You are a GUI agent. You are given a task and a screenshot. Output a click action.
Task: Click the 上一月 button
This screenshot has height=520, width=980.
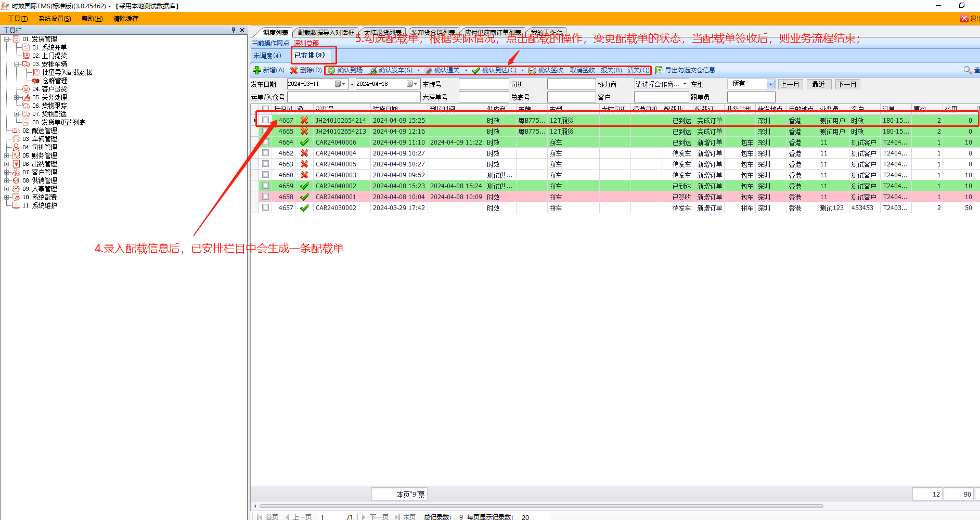[x=790, y=84]
